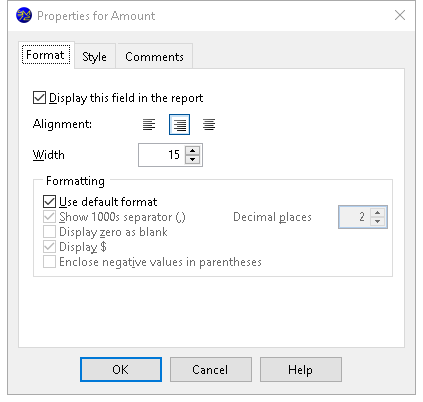Select the center alignment icon

[x=209, y=125]
